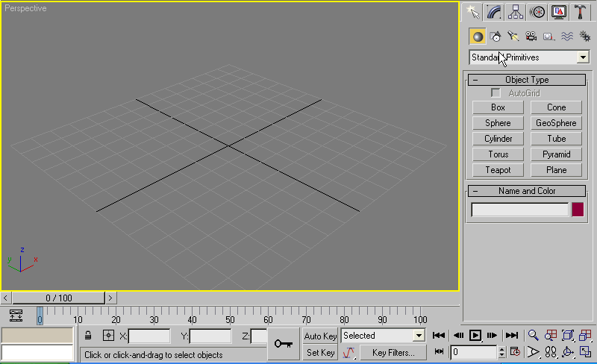Select the Zoom All tool
This screenshot has height=364, width=597.
tap(551, 336)
